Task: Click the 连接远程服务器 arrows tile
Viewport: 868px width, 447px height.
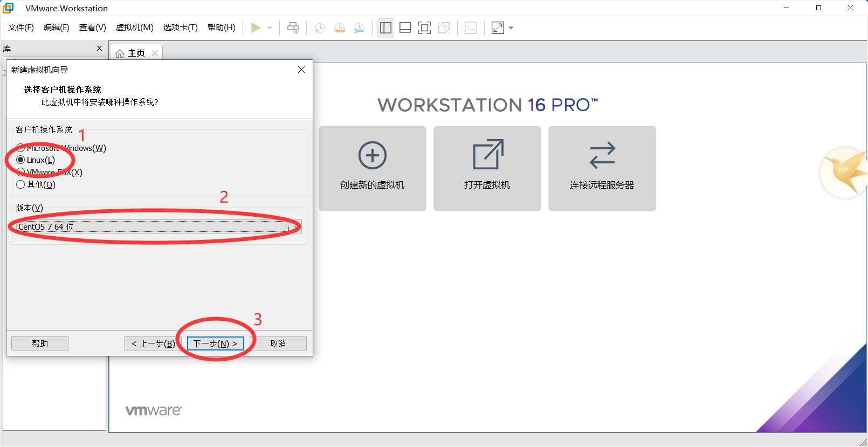Action: point(602,168)
